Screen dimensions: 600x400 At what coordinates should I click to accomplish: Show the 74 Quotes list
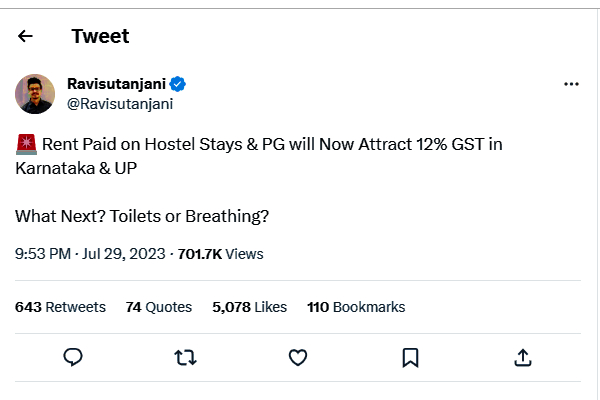(x=158, y=307)
